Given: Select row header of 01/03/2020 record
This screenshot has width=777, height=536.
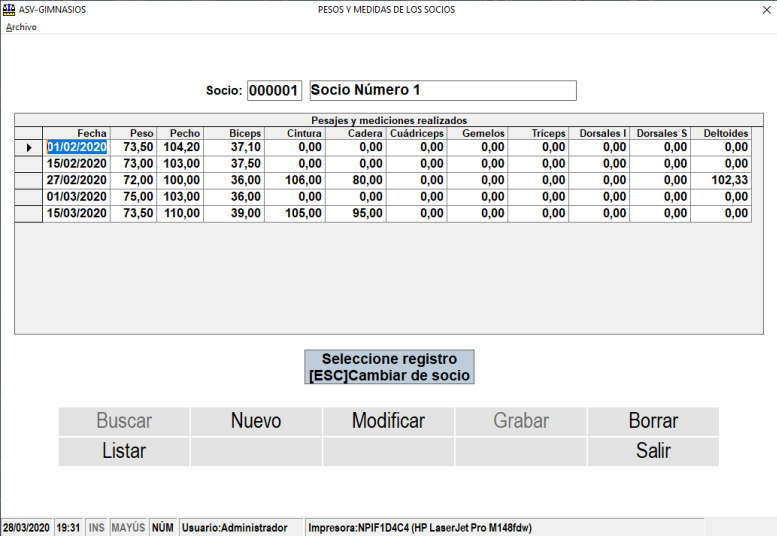Looking at the screenshot, I should [29, 197].
